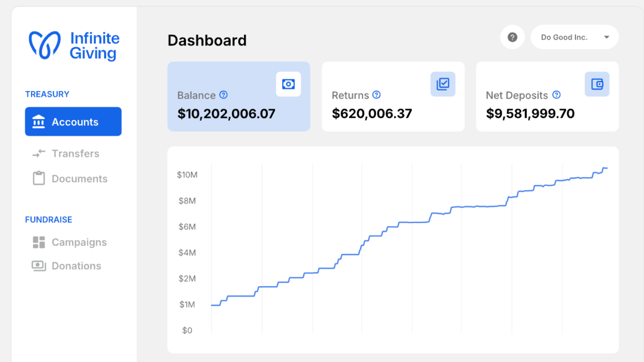
Task: Click the Campaigns grid icon
Action: (39, 242)
